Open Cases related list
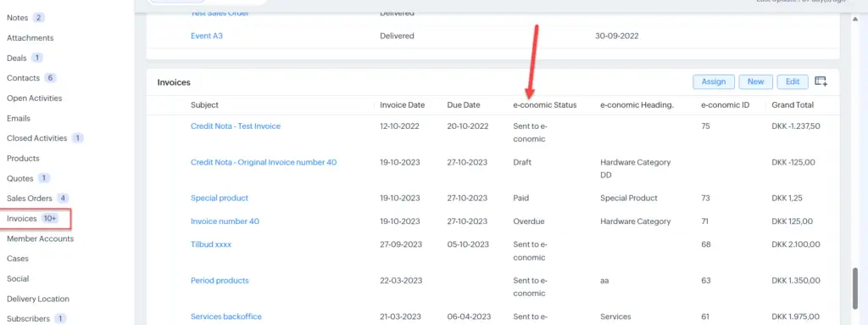 pyautogui.click(x=18, y=259)
